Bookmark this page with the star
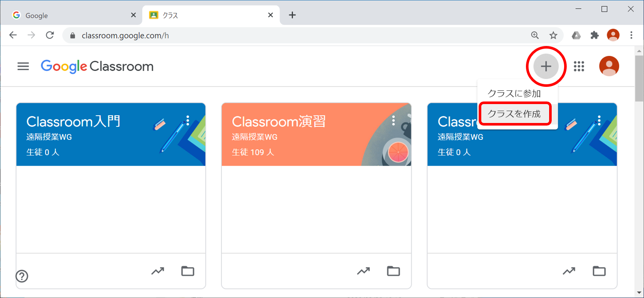Viewport: 644px width, 298px height. (553, 35)
